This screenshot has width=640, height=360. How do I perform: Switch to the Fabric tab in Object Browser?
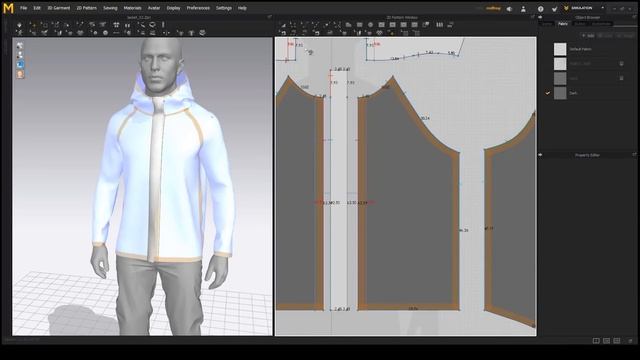coord(563,24)
